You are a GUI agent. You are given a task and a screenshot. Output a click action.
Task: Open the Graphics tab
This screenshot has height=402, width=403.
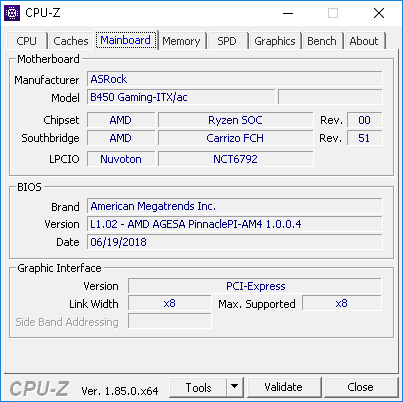[275, 41]
